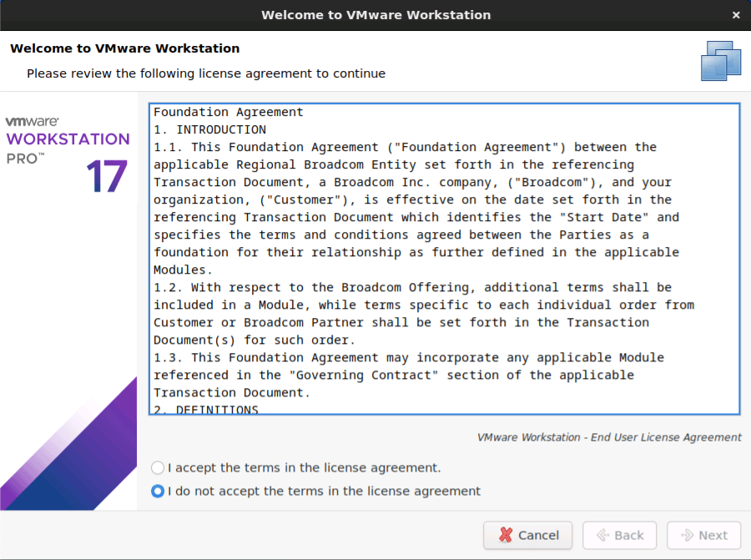Click the large 17 version number
Image resolution: width=751 pixels, height=560 pixels.
[x=106, y=177]
